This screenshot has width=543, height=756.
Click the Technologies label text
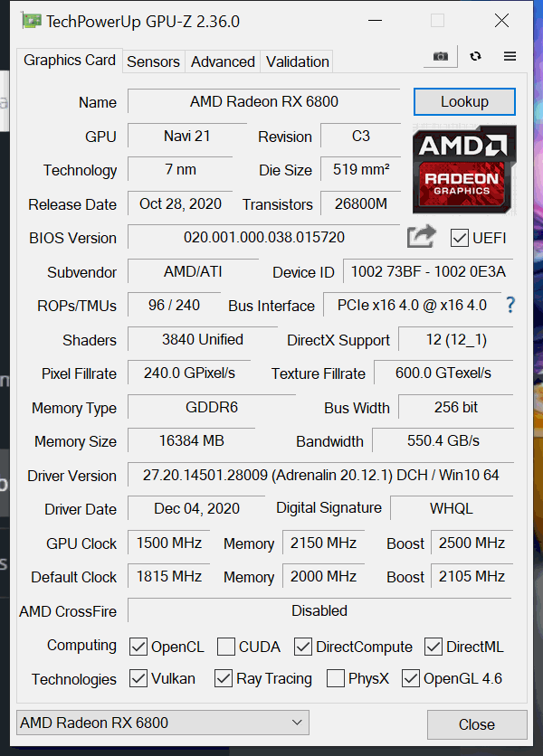(x=74, y=679)
